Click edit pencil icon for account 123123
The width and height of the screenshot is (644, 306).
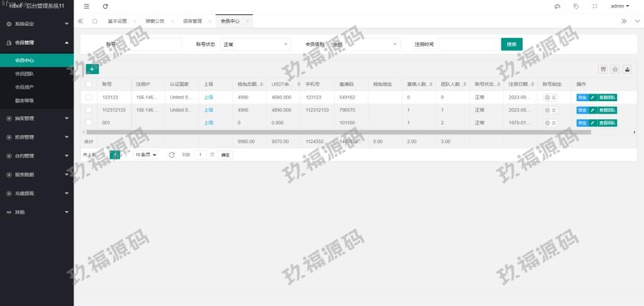(x=592, y=97)
